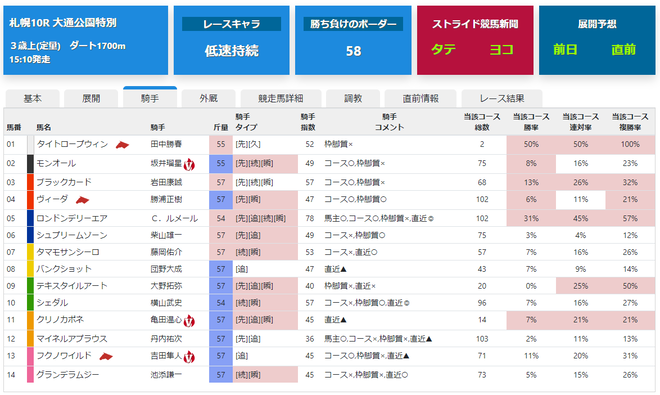The height and width of the screenshot is (395, 660).
Task: Click the 馬名 column header
Action: [x=43, y=127]
